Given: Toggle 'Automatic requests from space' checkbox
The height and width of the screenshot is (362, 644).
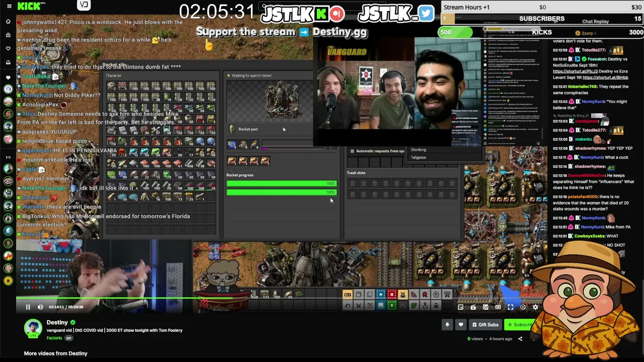Looking at the screenshot, I should click(x=352, y=151).
